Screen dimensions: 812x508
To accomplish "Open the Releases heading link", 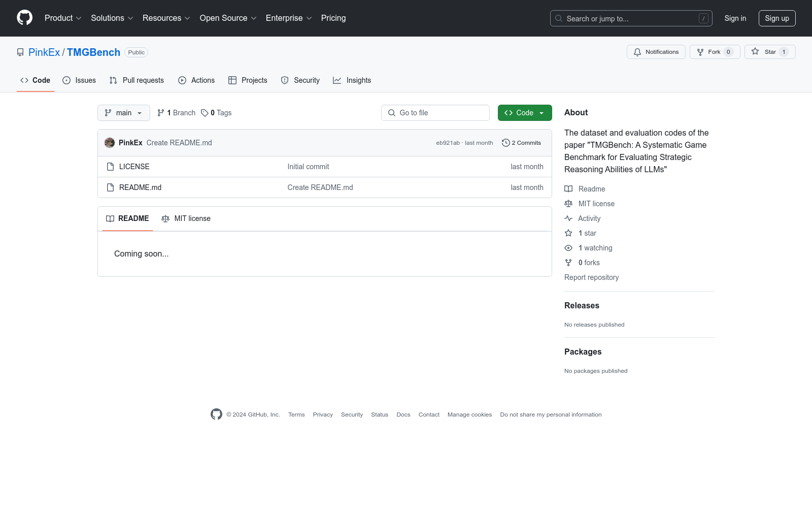I will pos(582,305).
